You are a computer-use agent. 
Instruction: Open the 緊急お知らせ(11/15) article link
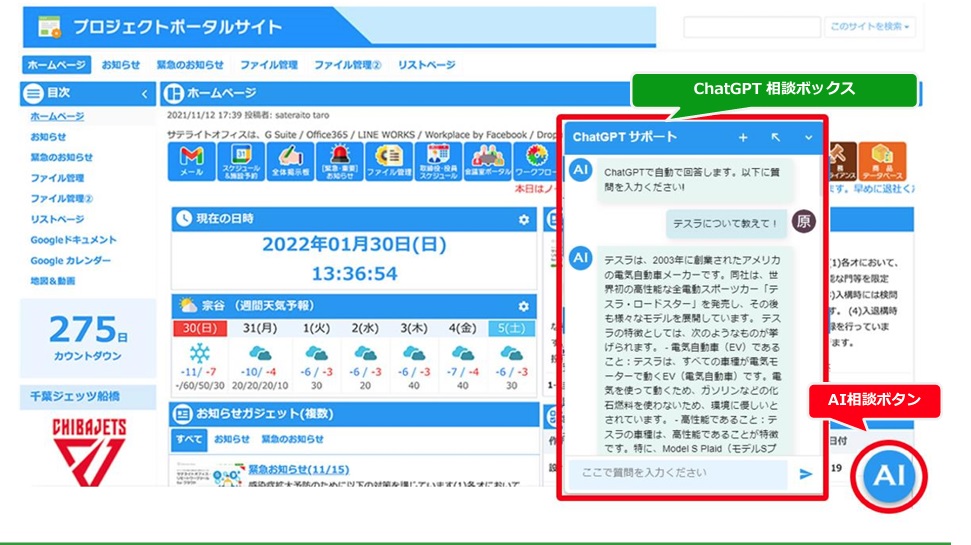[298, 469]
